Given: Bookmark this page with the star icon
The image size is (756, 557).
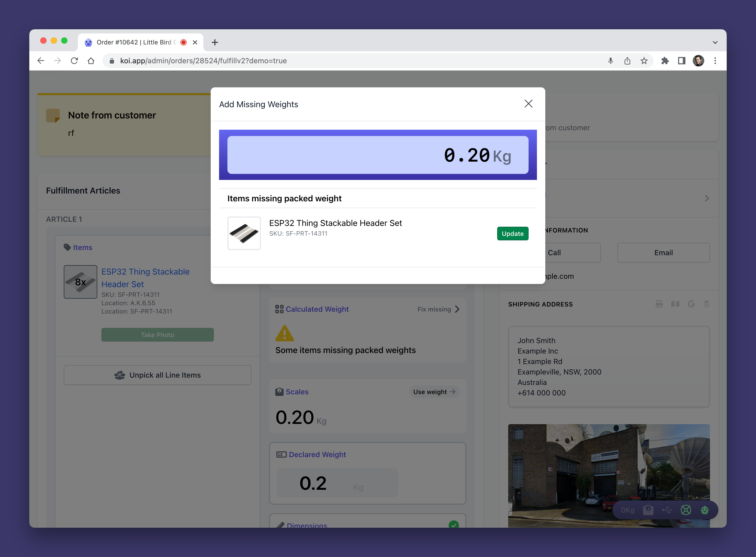Looking at the screenshot, I should click(x=644, y=61).
